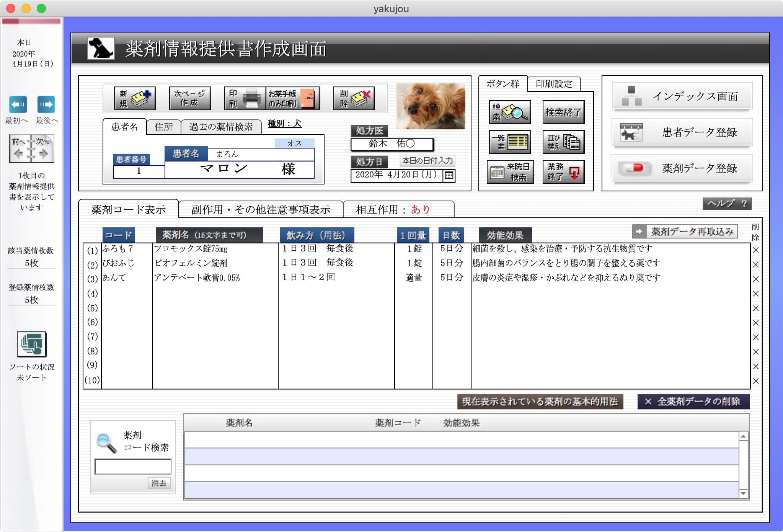Open 来院日検索 visit-date search icon
The height and width of the screenshot is (532, 783).
pos(511,172)
